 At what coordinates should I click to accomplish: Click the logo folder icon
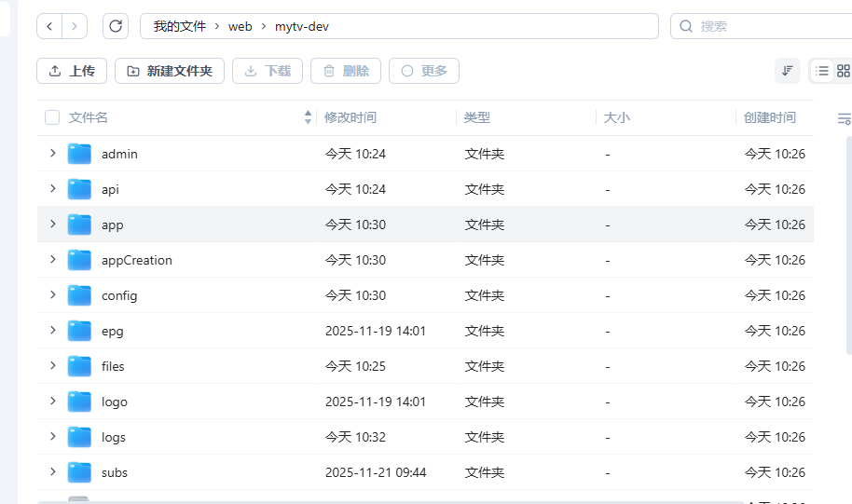[x=79, y=402]
